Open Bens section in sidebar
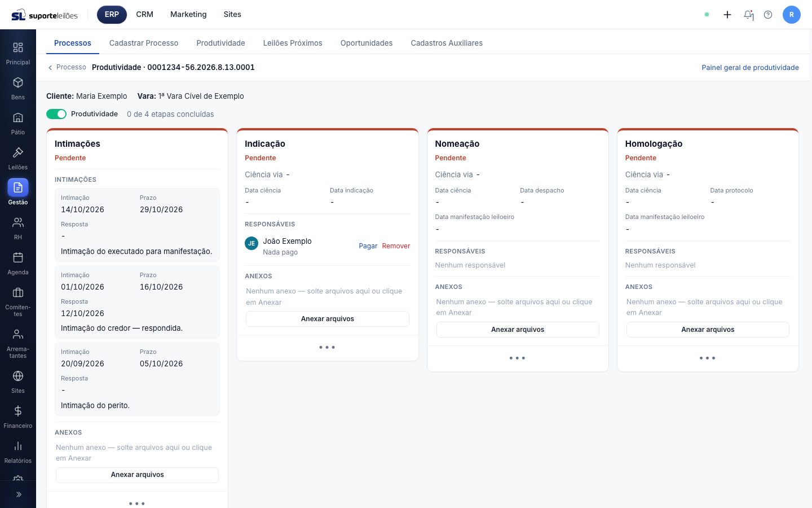 tap(18, 88)
